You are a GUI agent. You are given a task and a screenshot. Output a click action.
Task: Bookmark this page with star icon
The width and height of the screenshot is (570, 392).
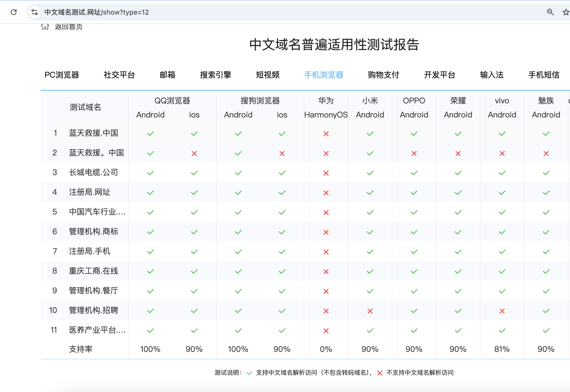tap(566, 12)
